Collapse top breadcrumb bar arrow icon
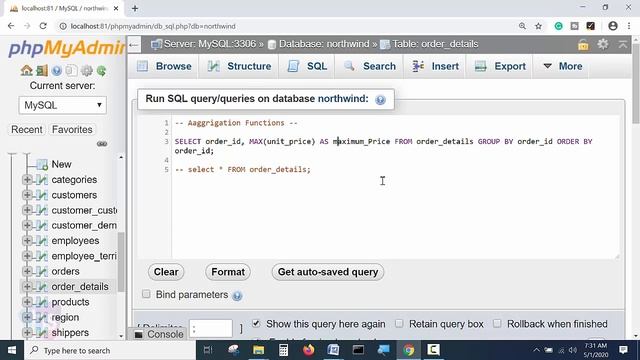This screenshot has height=360, width=640. pyautogui.click(x=622, y=44)
